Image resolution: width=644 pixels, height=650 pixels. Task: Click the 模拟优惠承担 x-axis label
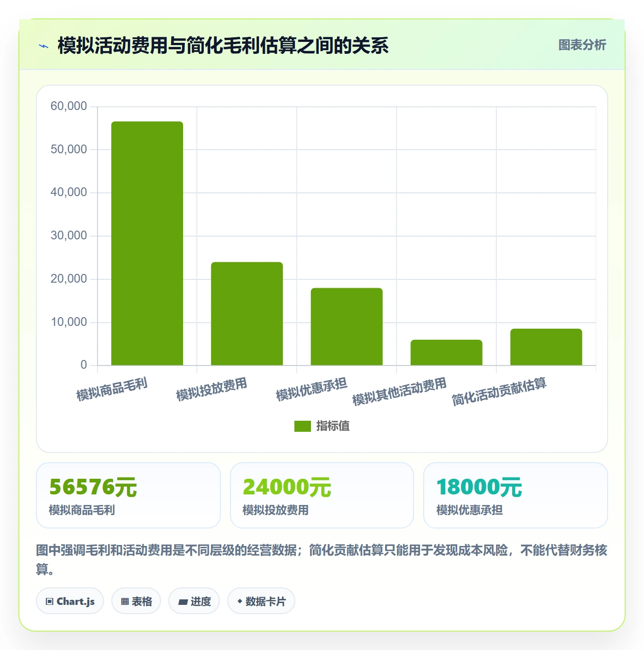pos(311,389)
